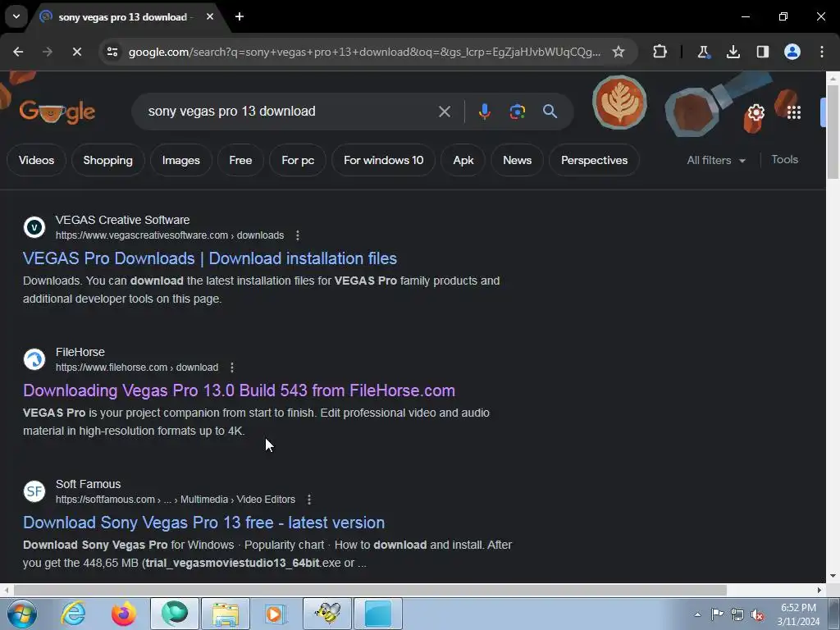This screenshot has height=630, width=840.
Task: Apply the Free filter chip
Action: coord(240,160)
